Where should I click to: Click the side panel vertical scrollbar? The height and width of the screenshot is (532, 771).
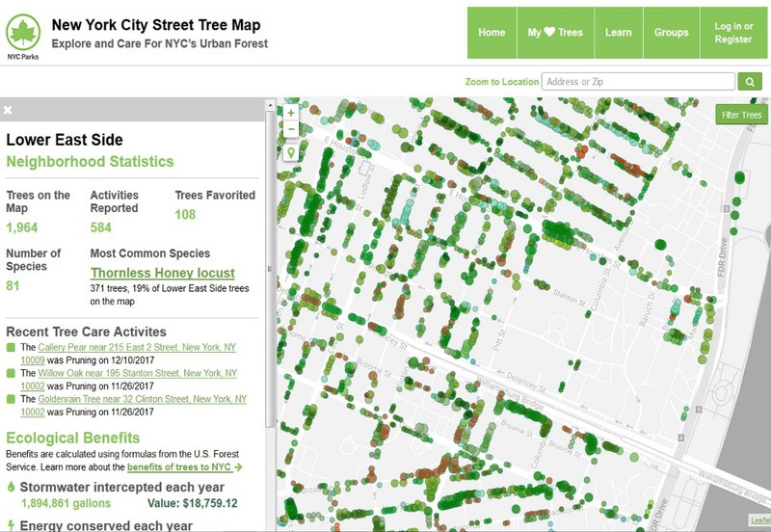[270, 268]
